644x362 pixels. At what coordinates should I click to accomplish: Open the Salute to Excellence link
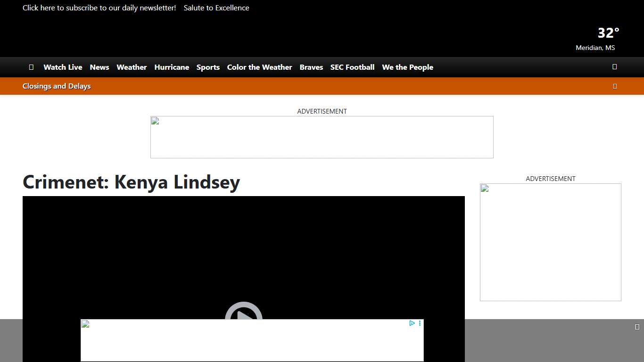point(216,8)
